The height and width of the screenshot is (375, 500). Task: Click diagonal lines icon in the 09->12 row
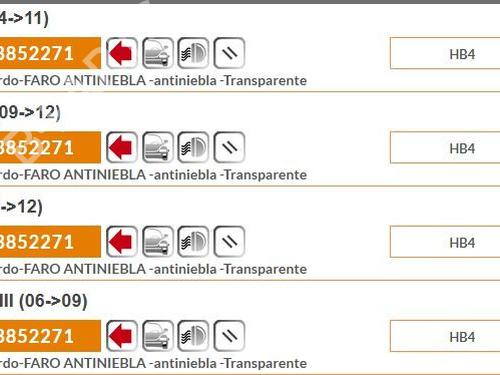(229, 147)
